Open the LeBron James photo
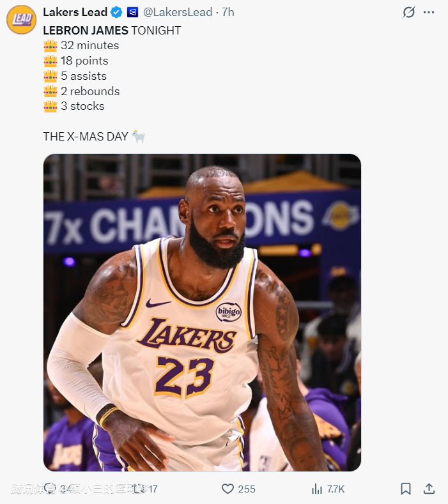Image resolution: width=448 pixels, height=504 pixels. coord(202,312)
